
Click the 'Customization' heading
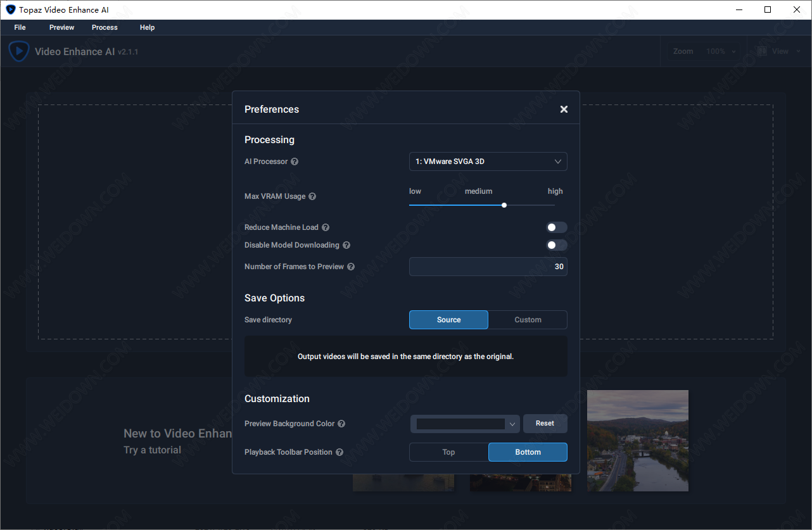(x=277, y=399)
